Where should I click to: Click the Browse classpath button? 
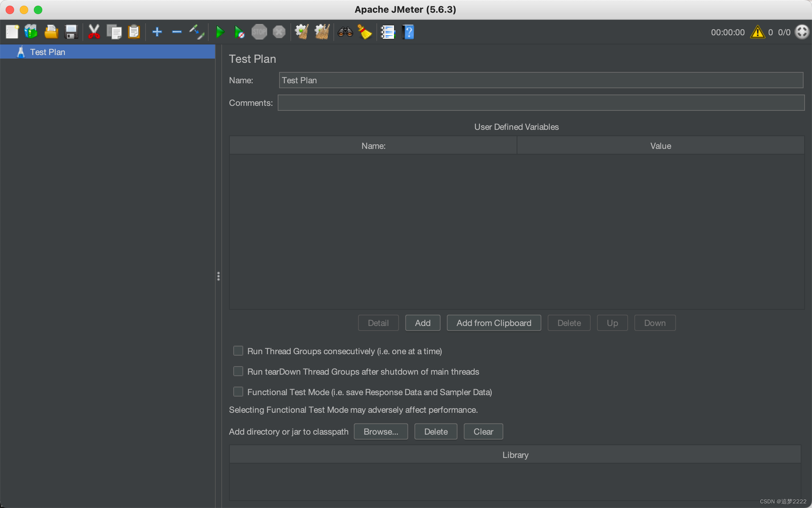point(380,431)
